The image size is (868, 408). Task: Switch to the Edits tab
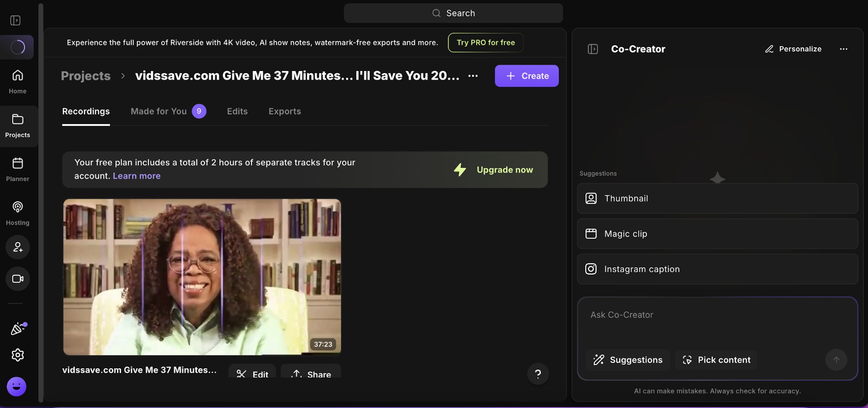pyautogui.click(x=237, y=112)
